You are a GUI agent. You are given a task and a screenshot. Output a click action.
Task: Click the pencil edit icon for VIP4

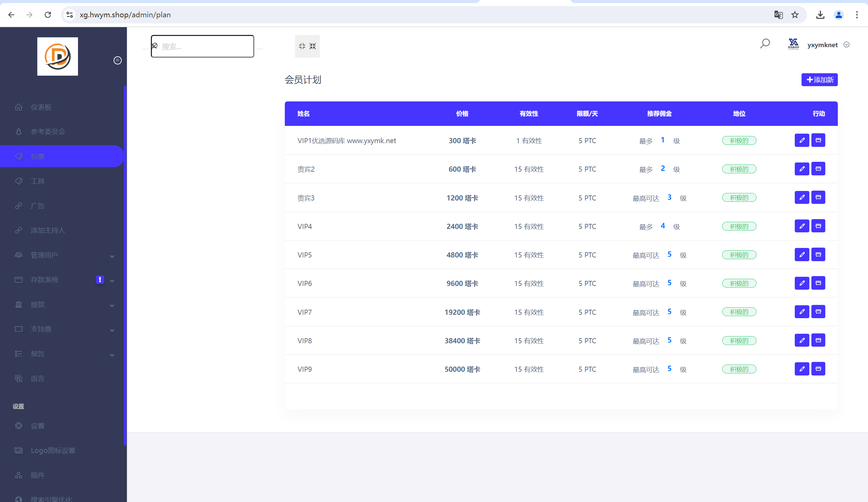point(802,226)
